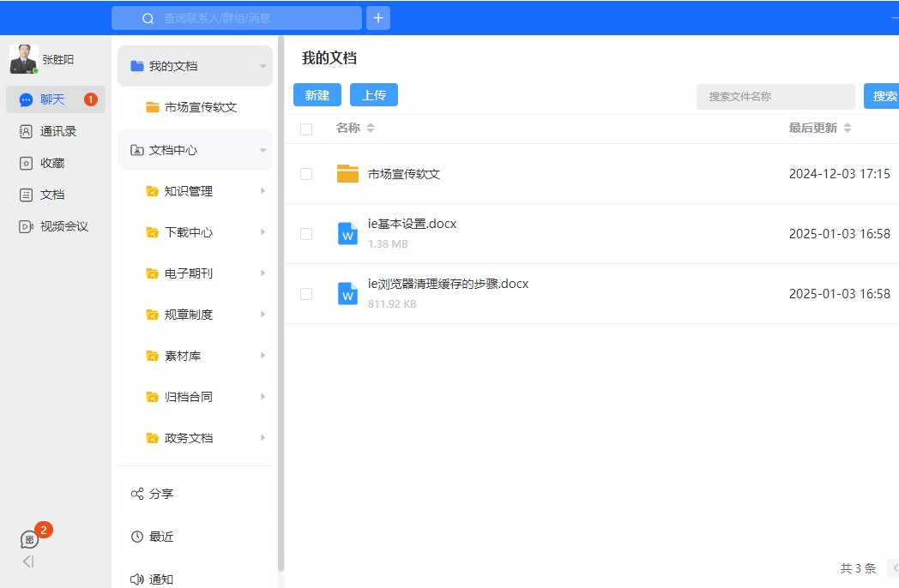The width and height of the screenshot is (899, 588).
Task: Collapse the 我的文档 tree dropdown arrow
Action: coord(262,67)
